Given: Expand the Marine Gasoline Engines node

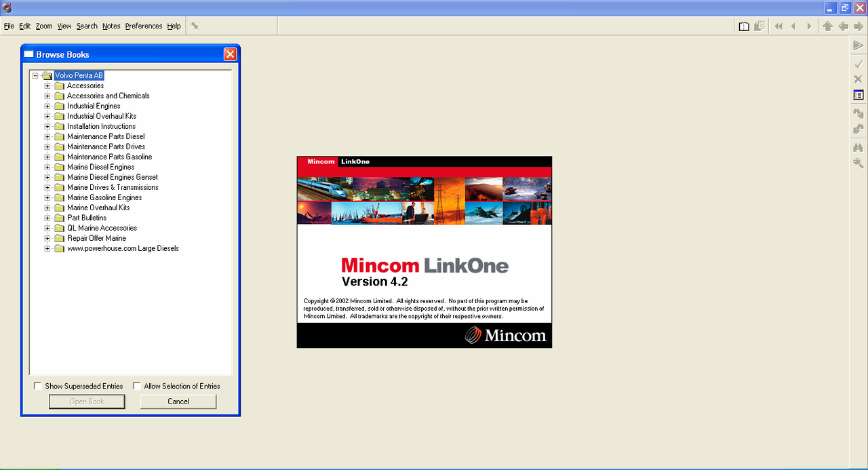Looking at the screenshot, I should pyautogui.click(x=47, y=198).
